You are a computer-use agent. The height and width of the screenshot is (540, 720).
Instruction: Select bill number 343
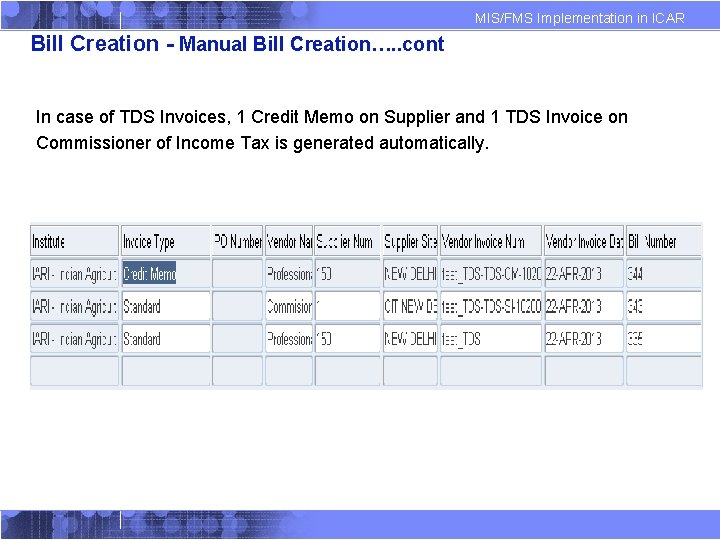click(x=664, y=306)
